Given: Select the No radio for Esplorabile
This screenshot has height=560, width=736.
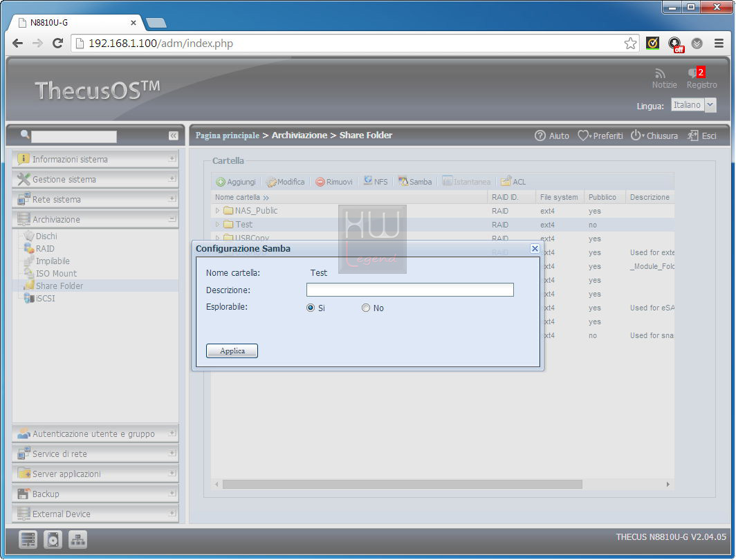Looking at the screenshot, I should point(366,308).
